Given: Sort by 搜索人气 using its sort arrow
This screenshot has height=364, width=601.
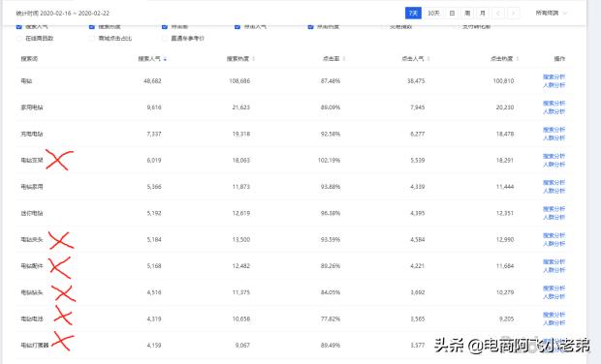Looking at the screenshot, I should click(x=165, y=59).
